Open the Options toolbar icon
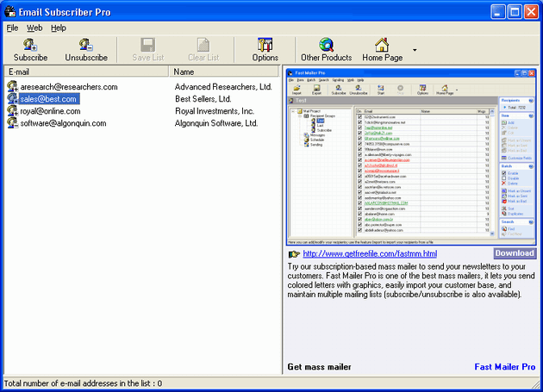 (x=265, y=45)
